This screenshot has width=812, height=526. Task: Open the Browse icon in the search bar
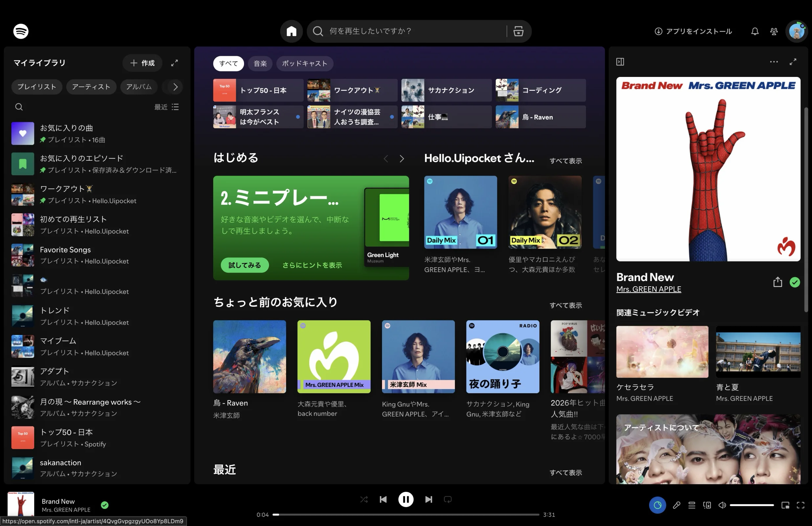coord(518,31)
